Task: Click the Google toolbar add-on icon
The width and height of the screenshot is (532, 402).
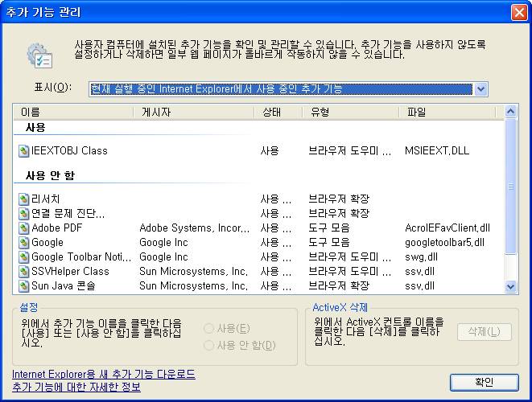Action: (23, 243)
